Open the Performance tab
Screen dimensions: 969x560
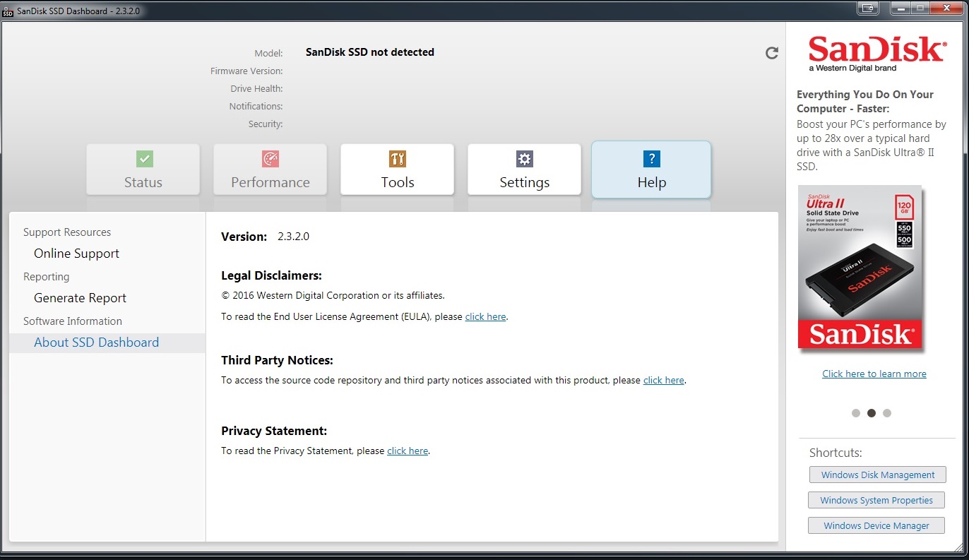(271, 169)
